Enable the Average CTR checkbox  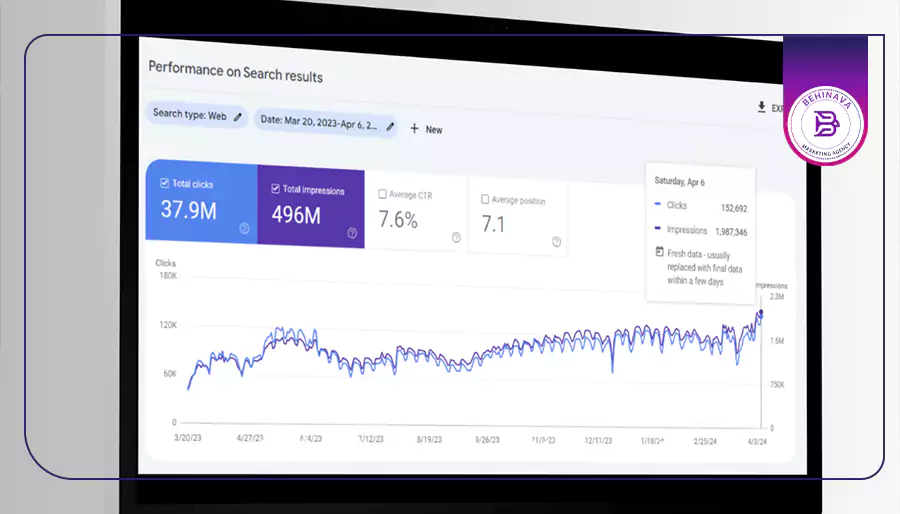pos(383,194)
